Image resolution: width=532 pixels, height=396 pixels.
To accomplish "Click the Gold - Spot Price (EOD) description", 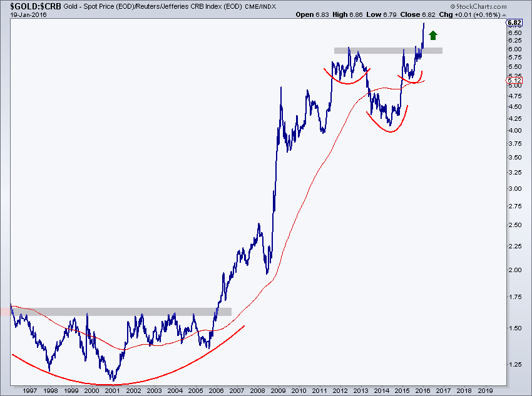I will click(x=99, y=6).
